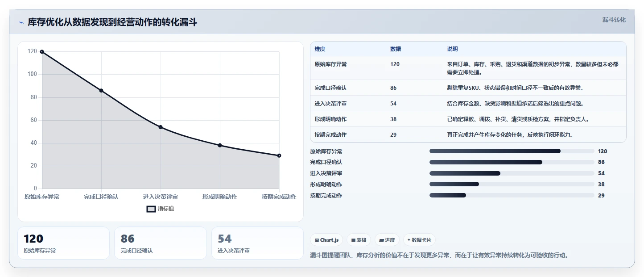644x277 pixels.
Task: Click the table value 29
Action: [393, 135]
